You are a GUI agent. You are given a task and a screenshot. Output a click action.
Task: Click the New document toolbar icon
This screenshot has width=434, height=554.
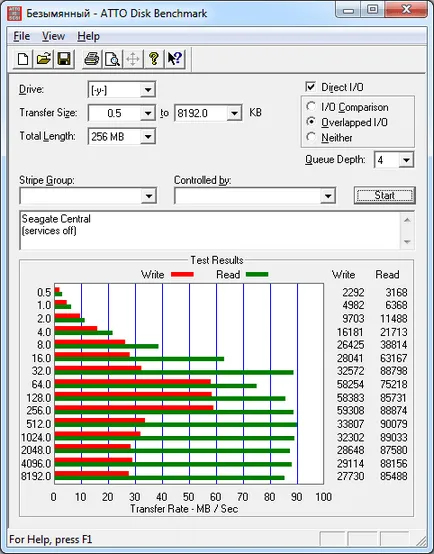(23, 59)
